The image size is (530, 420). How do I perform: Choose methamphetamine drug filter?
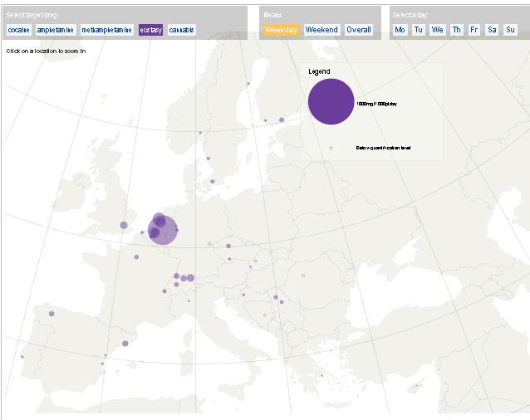click(x=108, y=30)
